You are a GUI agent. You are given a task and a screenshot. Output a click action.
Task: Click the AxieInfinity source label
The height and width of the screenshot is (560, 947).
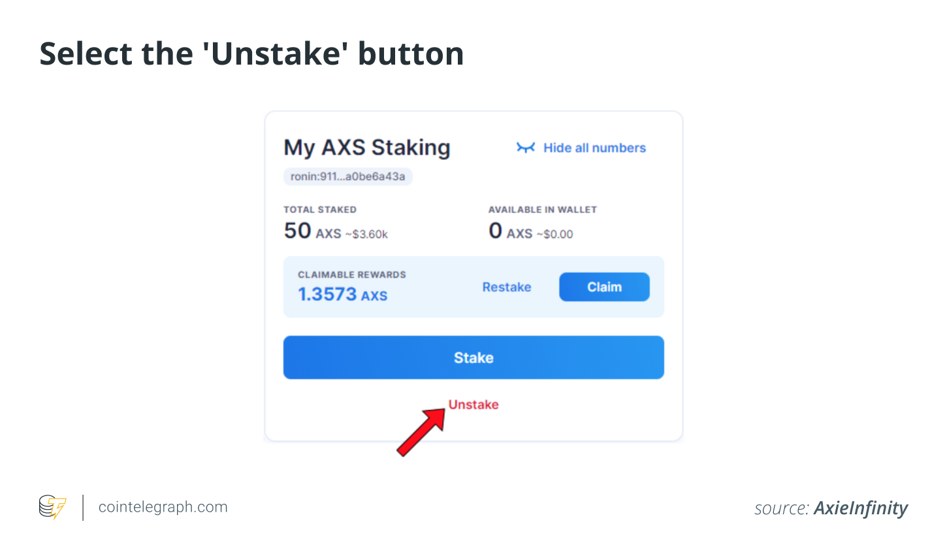[x=861, y=508]
